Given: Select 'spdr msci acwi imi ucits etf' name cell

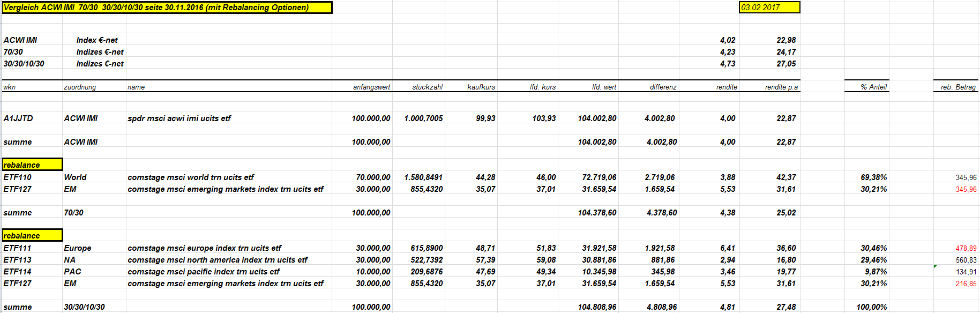Looking at the screenshot, I should 179,118.
